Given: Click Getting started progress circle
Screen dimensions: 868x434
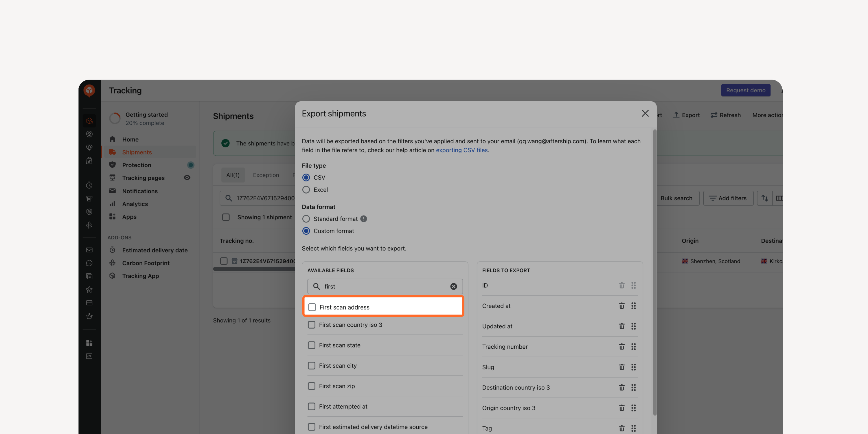Looking at the screenshot, I should tap(115, 118).
